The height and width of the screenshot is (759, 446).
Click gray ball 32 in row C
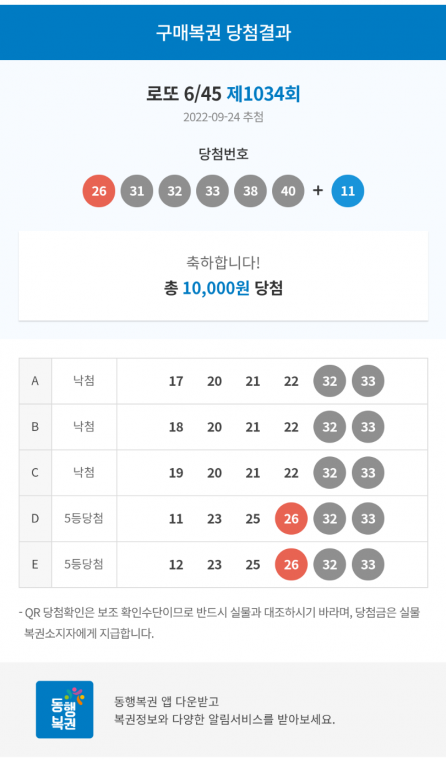[x=330, y=472]
